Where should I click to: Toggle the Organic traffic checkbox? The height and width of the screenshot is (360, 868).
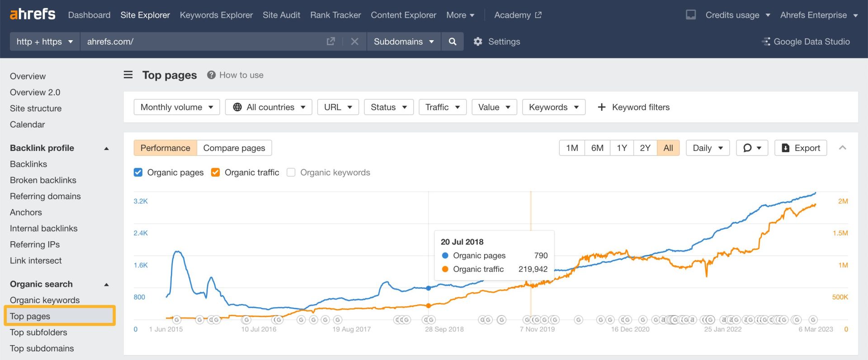coord(216,173)
